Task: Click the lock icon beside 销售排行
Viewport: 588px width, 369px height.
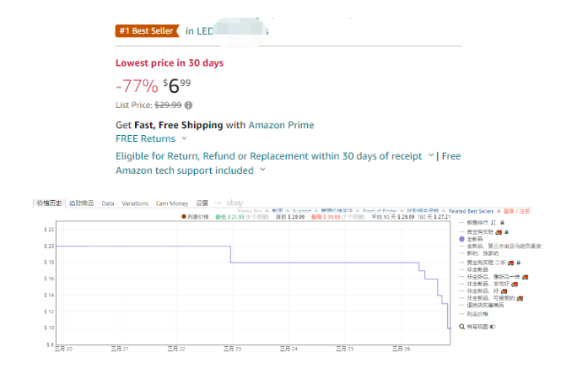Action: (502, 223)
